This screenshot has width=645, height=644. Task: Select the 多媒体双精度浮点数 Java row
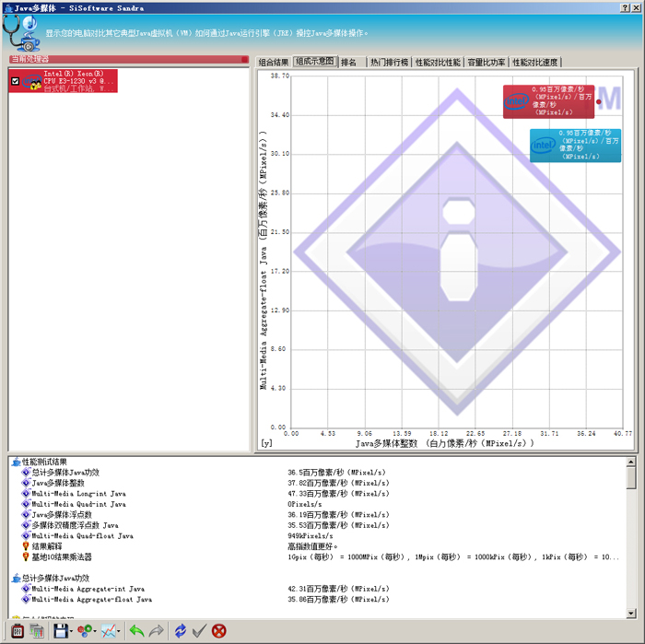tap(76, 525)
